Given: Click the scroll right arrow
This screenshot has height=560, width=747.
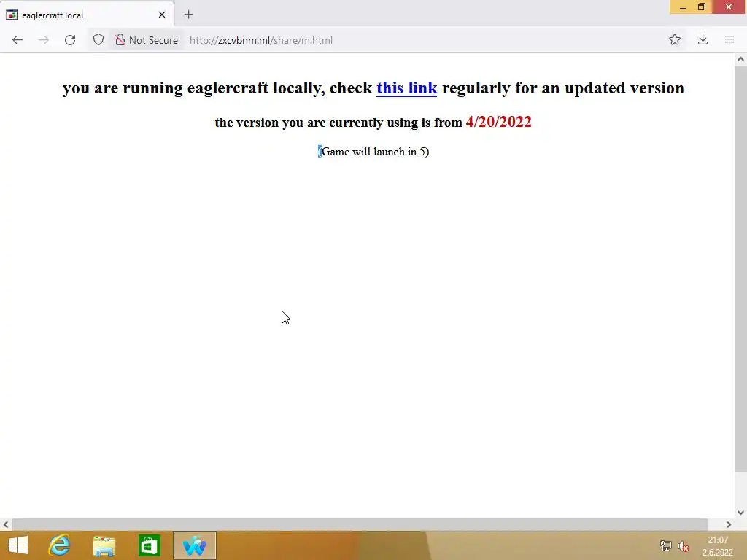Looking at the screenshot, I should tap(729, 524).
